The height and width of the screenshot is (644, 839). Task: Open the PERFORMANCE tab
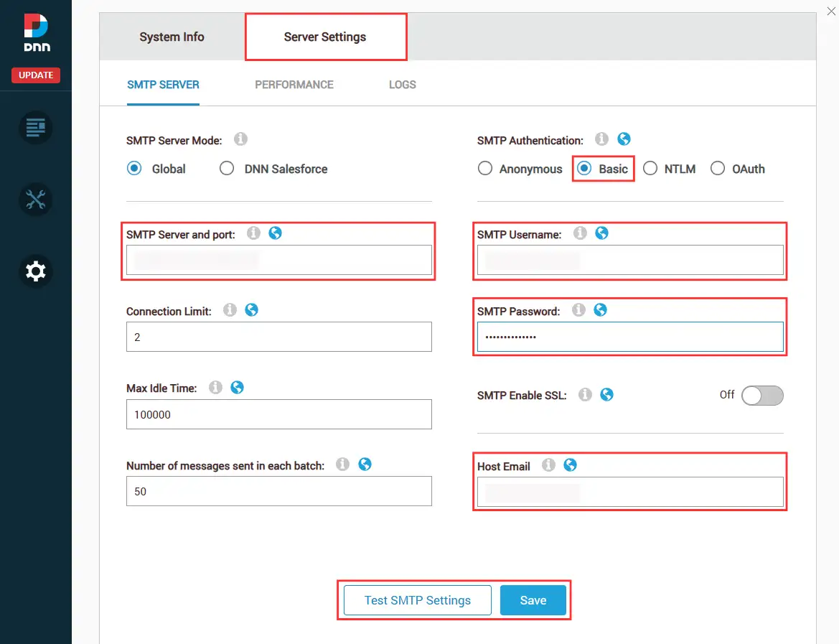[294, 84]
